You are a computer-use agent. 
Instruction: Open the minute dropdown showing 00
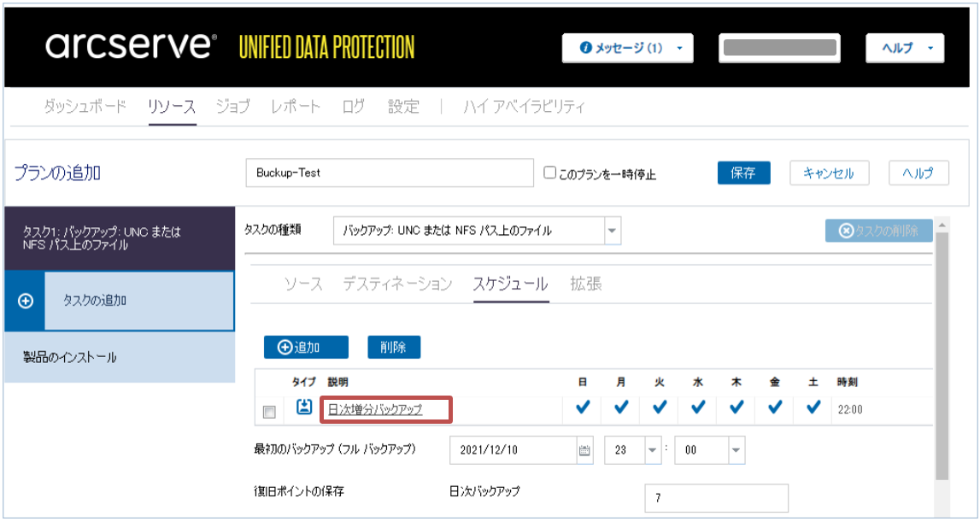pos(736,450)
